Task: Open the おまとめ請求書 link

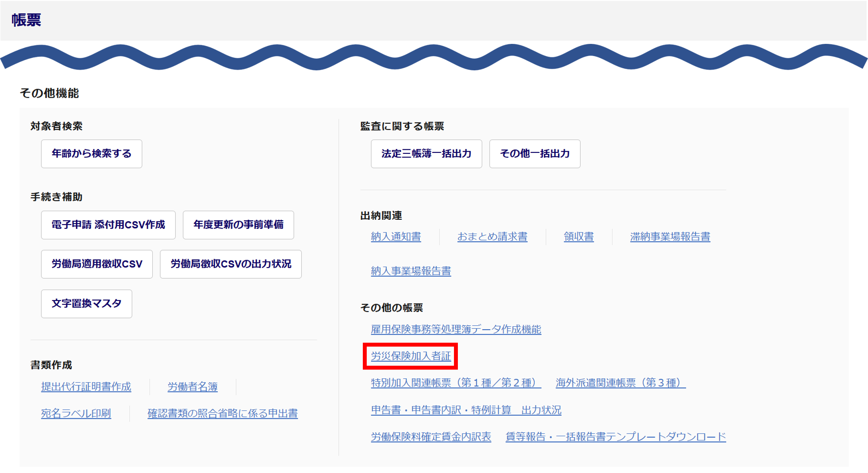Action: [x=492, y=237]
